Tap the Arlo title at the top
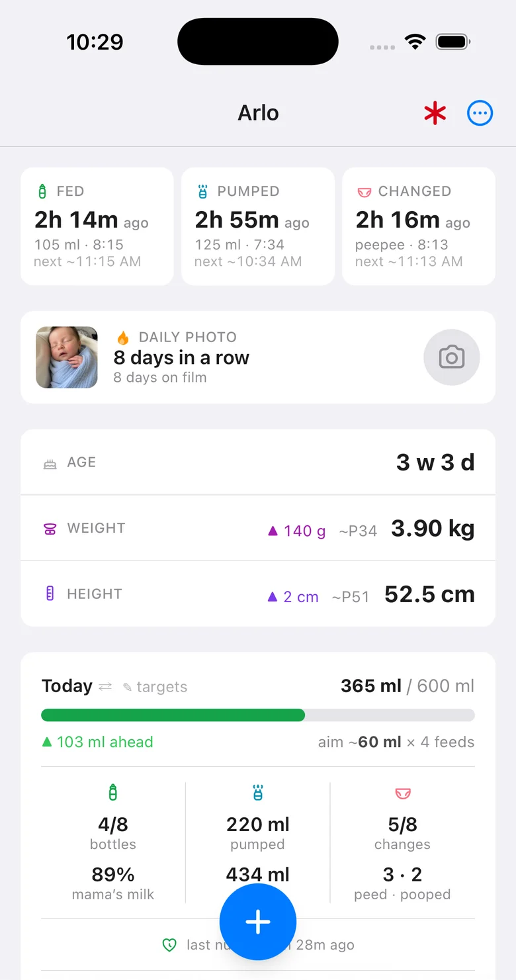 (258, 113)
